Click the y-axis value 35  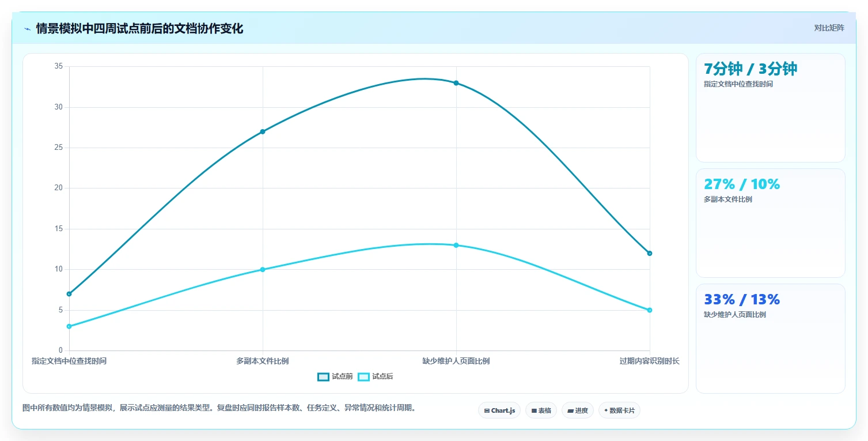(58, 66)
